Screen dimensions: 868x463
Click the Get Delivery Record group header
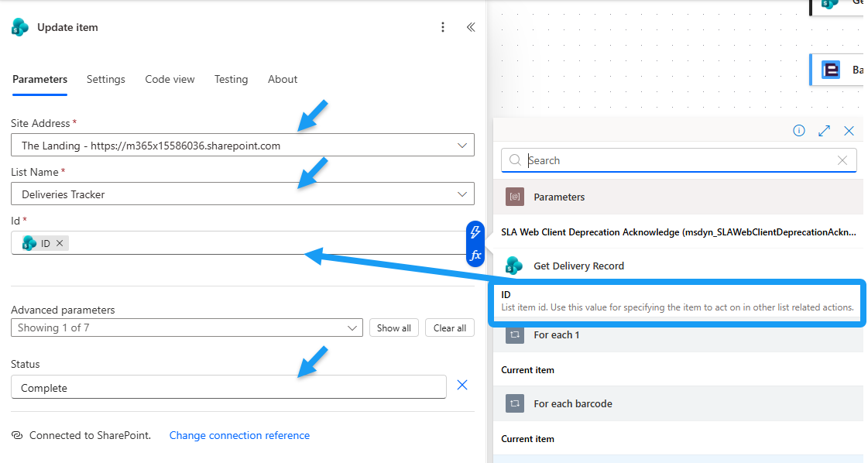(678, 266)
